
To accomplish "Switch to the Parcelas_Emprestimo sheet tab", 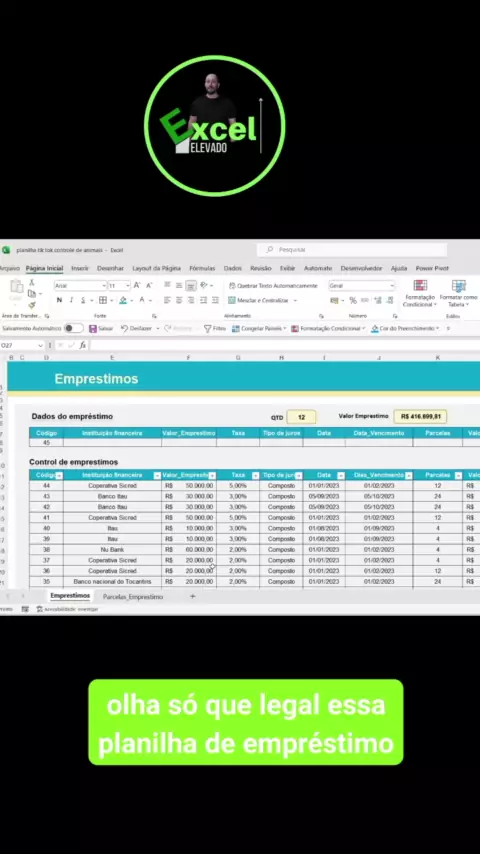I will tap(133, 597).
